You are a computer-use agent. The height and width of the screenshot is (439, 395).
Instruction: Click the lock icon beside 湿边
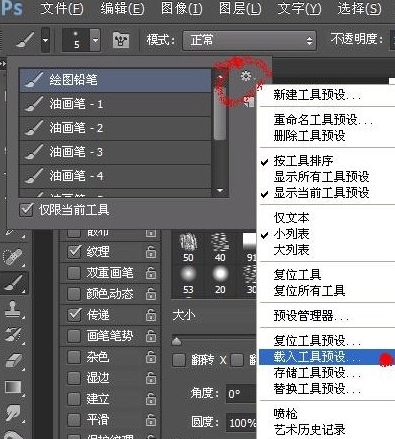pyautogui.click(x=151, y=378)
